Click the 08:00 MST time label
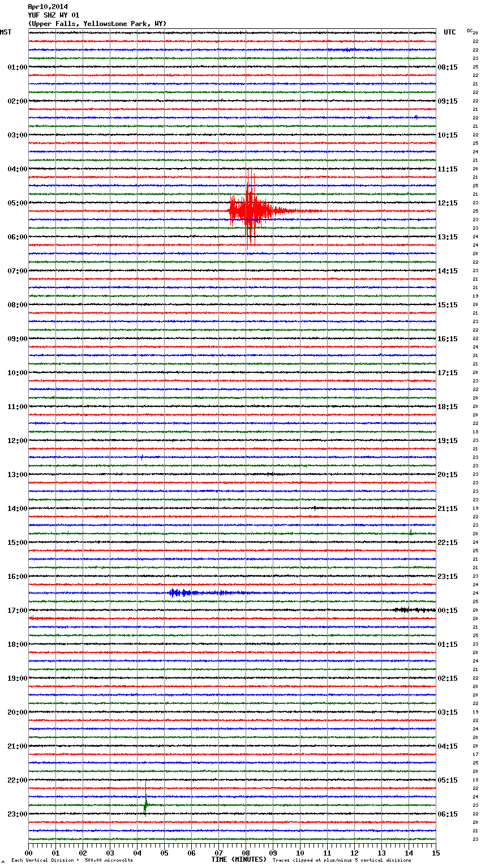 (17, 305)
